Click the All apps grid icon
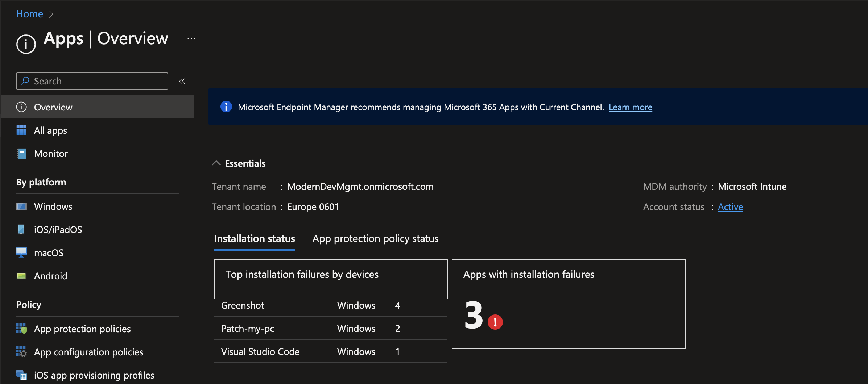 (x=21, y=130)
